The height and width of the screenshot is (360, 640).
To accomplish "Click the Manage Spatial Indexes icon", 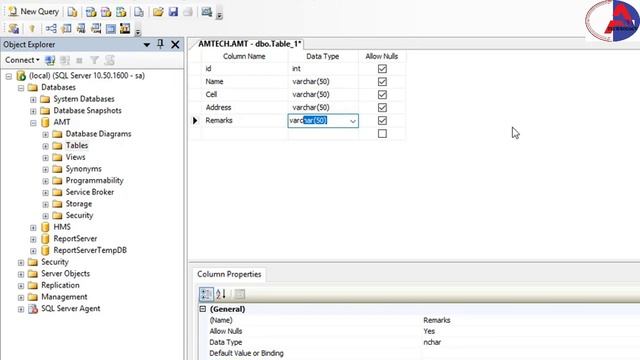I will click(125, 29).
